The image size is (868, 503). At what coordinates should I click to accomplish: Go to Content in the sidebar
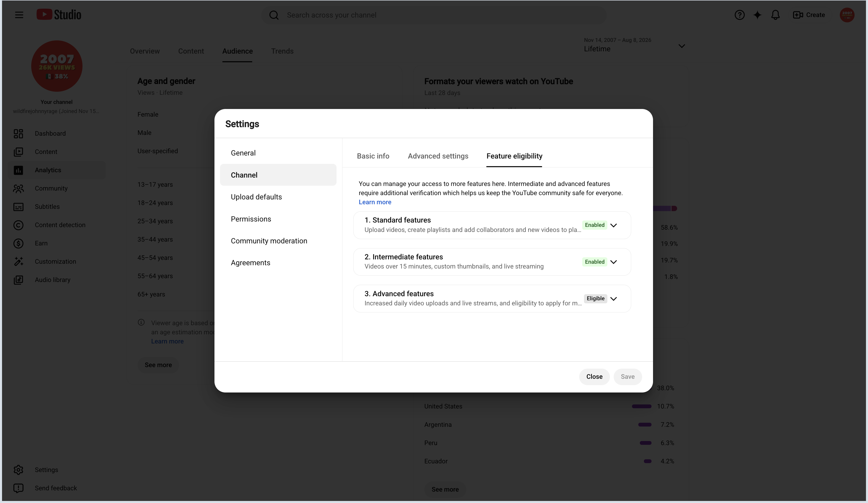[x=57, y=152]
